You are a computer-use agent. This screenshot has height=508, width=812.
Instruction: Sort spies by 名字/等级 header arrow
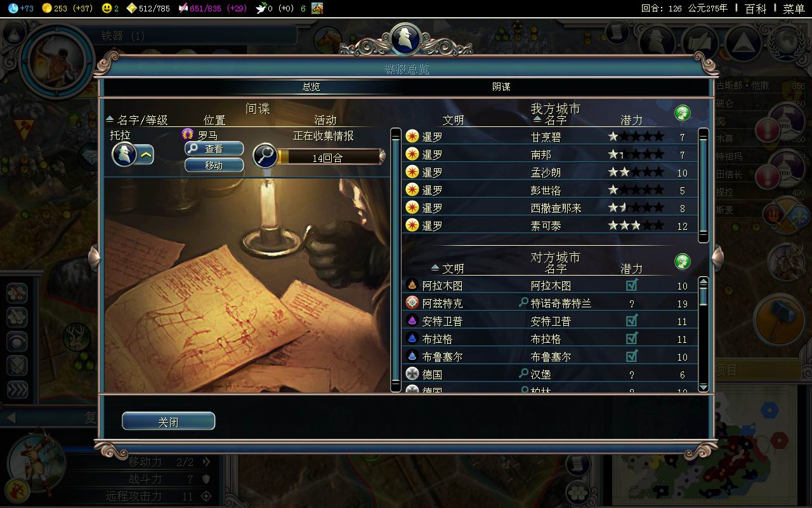pos(110,119)
